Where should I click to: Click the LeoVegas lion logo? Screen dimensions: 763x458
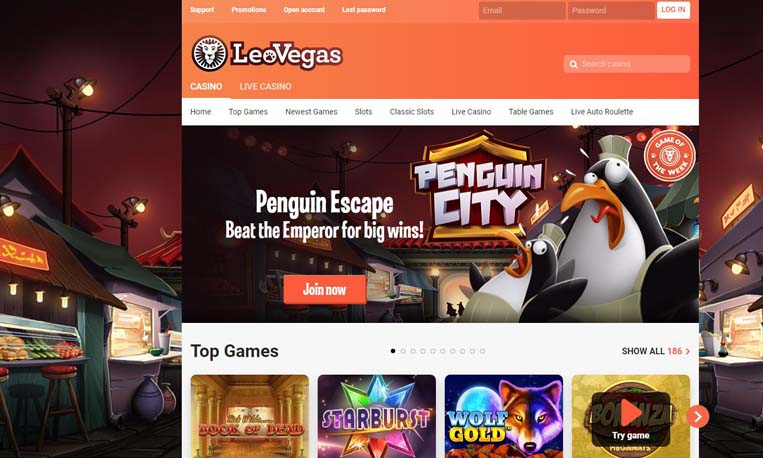tap(209, 54)
